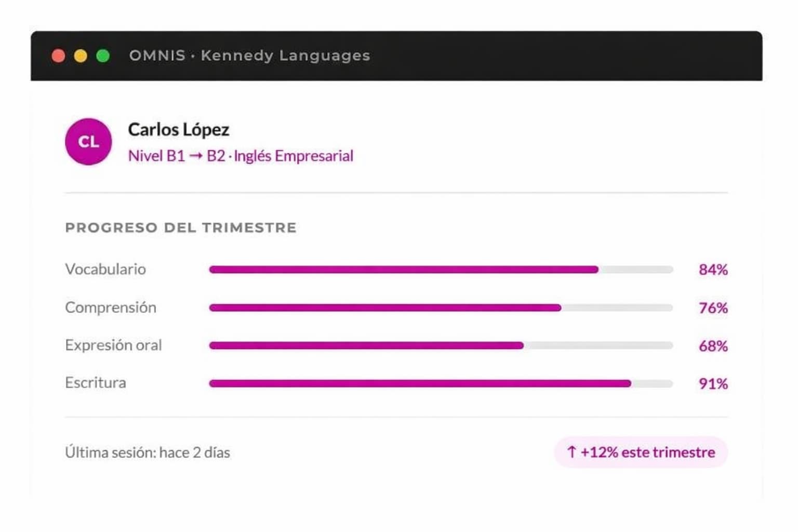
Task: Click the yellow minimize window dot
Action: pyautogui.click(x=81, y=56)
